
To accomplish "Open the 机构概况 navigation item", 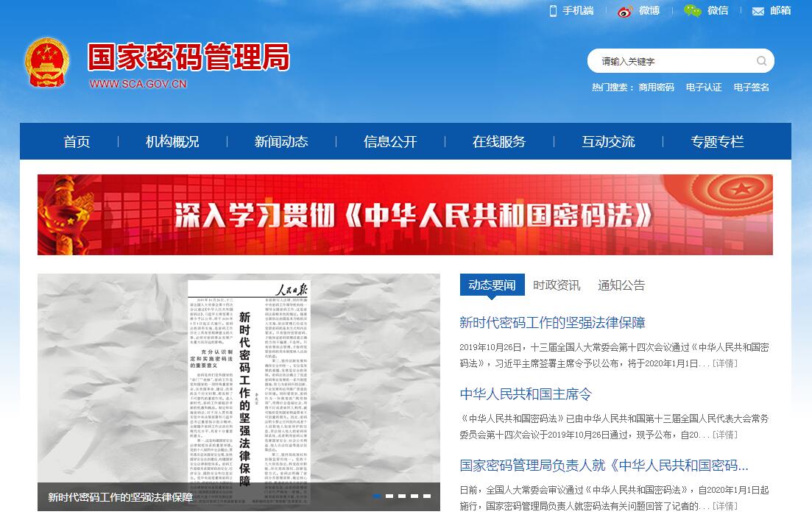I will 172,142.
